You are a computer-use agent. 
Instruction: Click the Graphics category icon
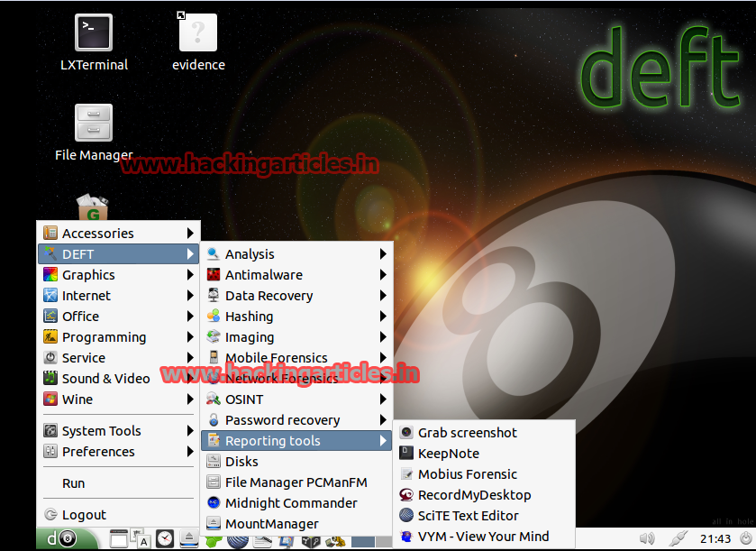point(50,274)
